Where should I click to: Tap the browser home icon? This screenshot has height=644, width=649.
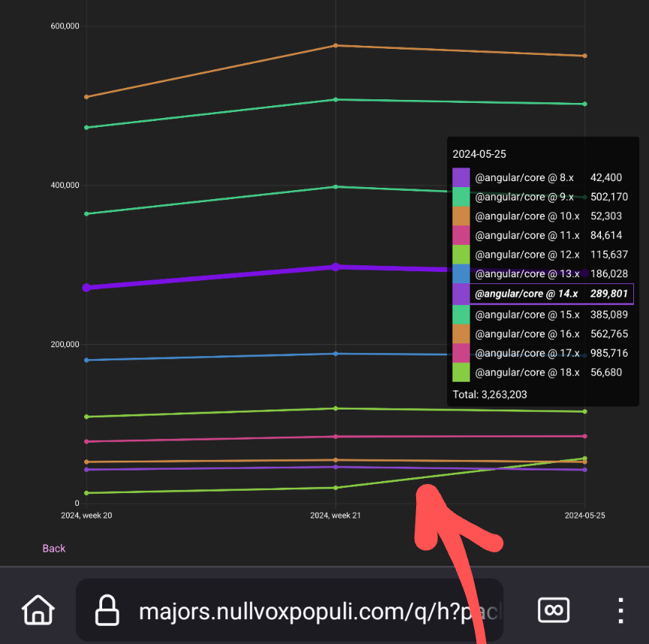pos(38,610)
